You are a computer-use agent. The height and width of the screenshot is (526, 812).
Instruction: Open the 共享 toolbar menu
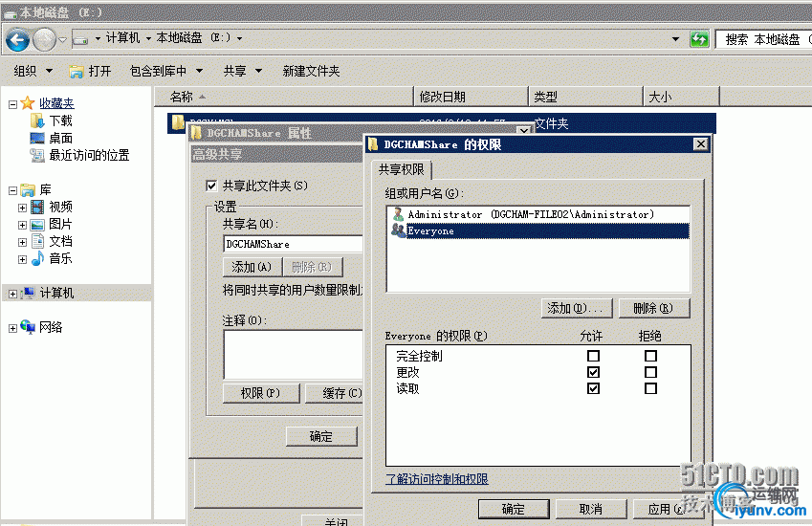coord(242,71)
